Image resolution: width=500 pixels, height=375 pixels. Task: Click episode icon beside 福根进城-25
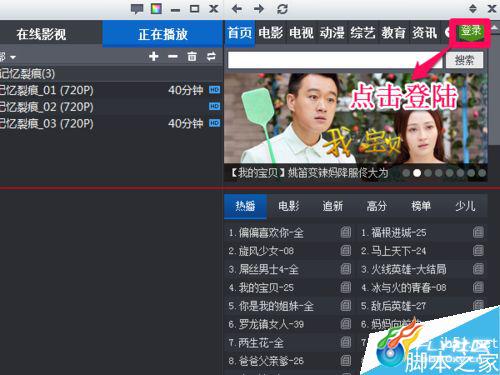coord(478,232)
